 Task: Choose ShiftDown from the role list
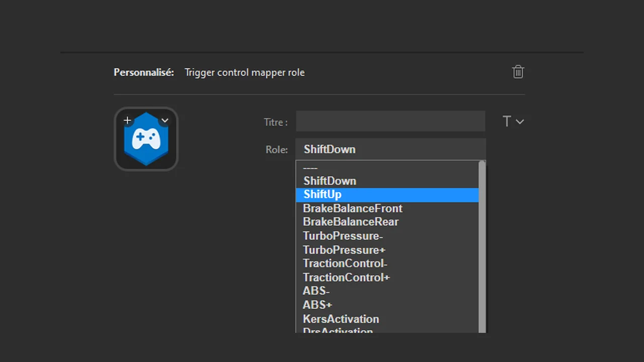pyautogui.click(x=387, y=181)
